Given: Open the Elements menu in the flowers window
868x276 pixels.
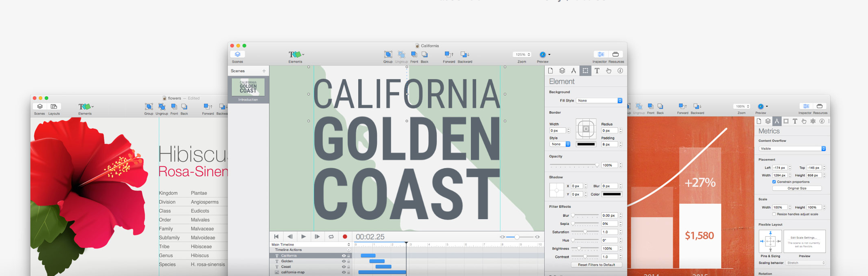Looking at the screenshot, I should (86, 106).
